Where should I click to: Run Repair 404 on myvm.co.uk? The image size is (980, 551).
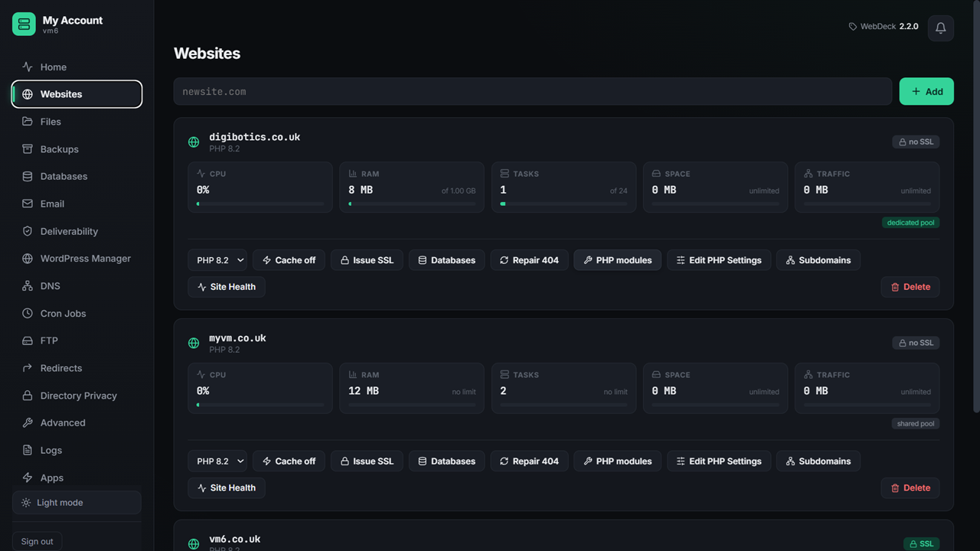[x=529, y=461]
